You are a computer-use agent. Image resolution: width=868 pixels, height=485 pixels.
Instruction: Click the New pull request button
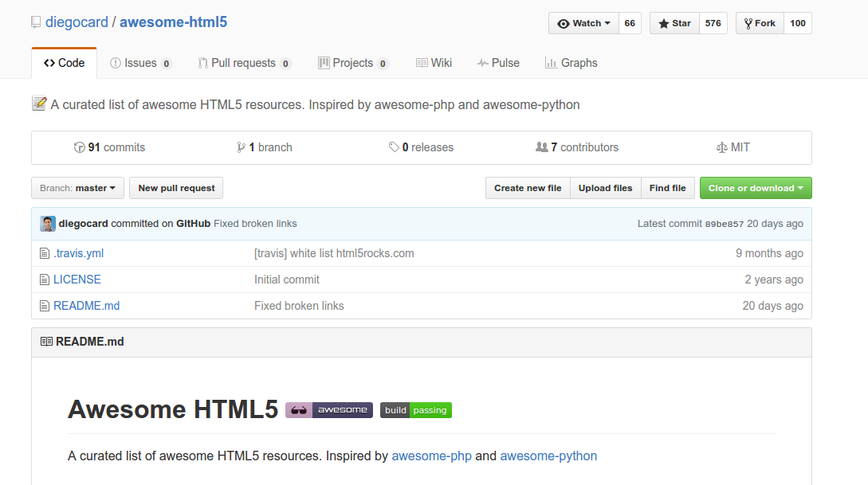(176, 188)
